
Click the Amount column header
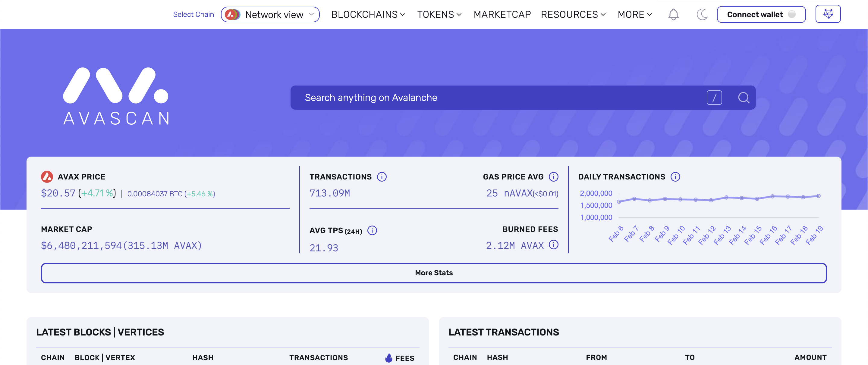tap(810, 357)
